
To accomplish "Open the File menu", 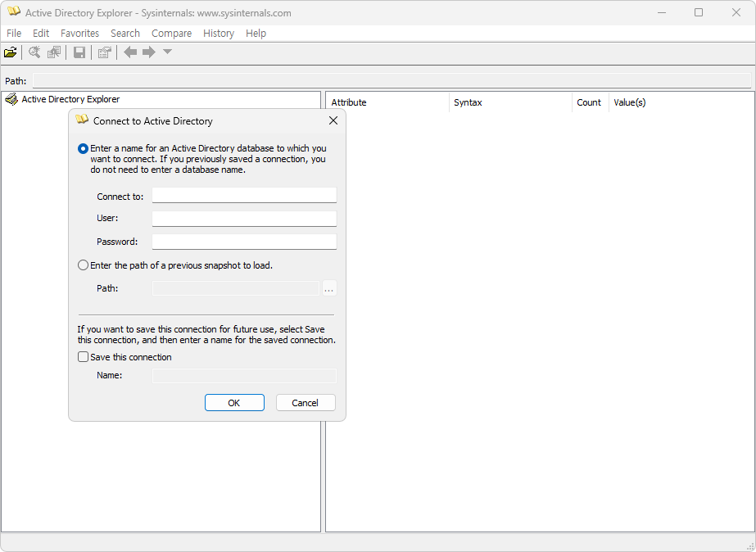I will point(14,34).
